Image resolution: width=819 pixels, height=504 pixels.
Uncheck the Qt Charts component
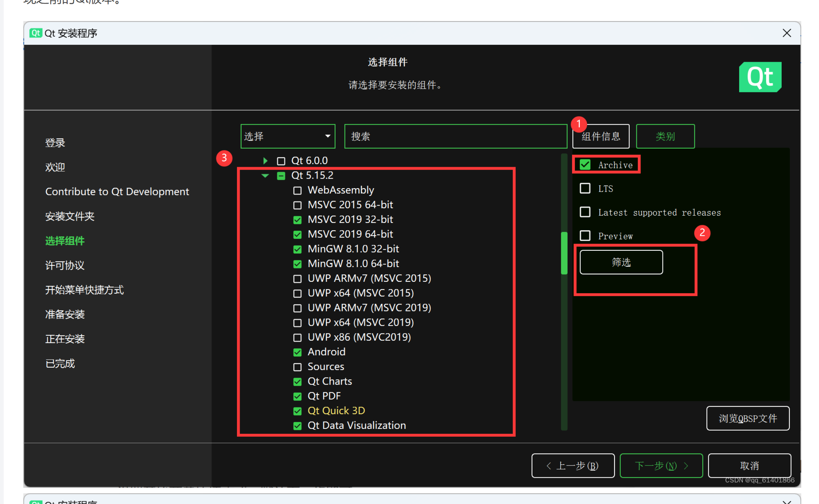tap(297, 382)
